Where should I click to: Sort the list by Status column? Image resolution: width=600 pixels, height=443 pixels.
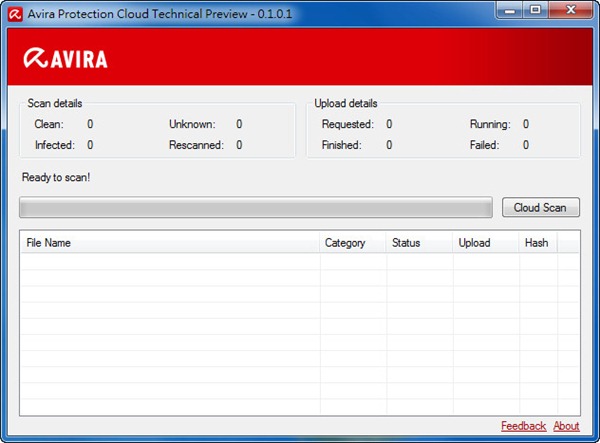[419, 243]
